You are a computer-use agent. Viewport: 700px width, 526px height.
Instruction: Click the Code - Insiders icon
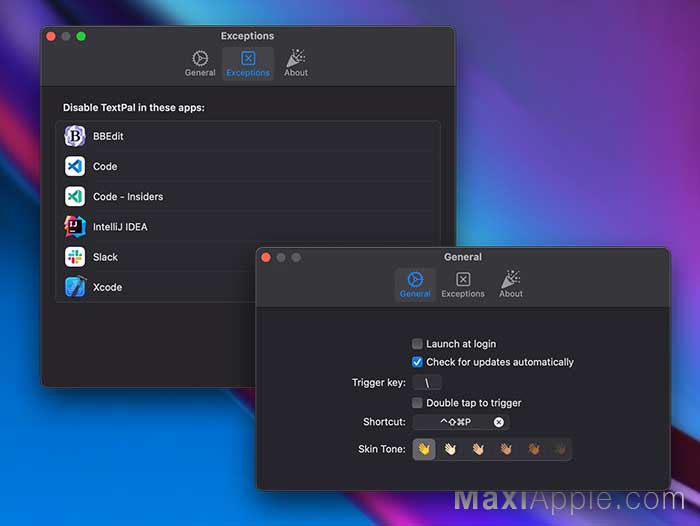(x=75, y=196)
